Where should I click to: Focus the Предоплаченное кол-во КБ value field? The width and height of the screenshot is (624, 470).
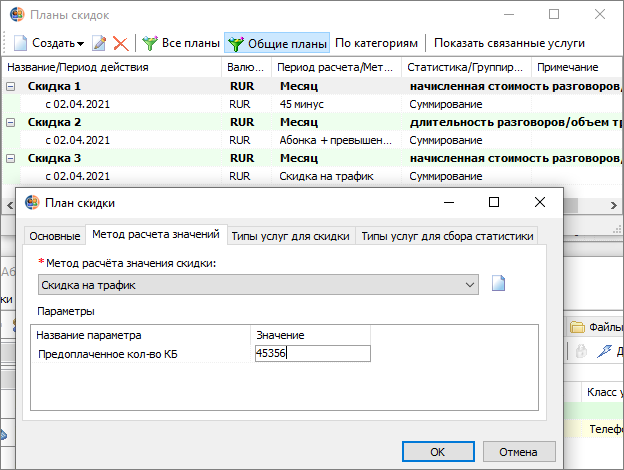[x=313, y=353]
